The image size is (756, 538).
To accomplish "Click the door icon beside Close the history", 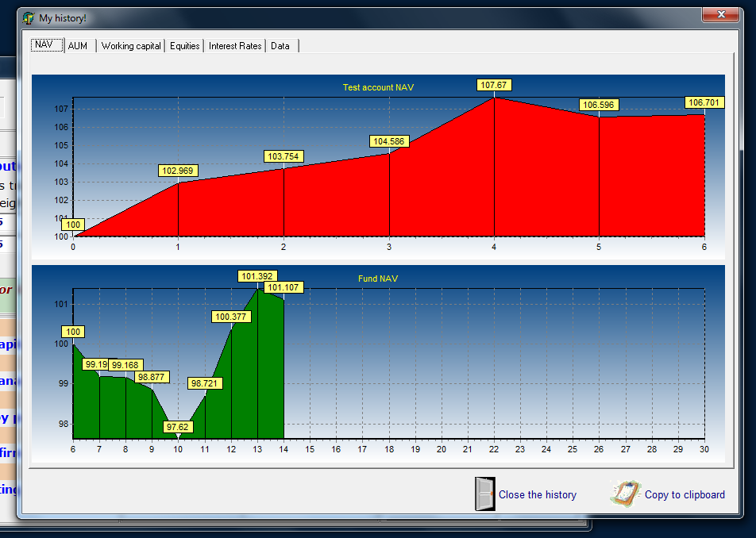I will [x=485, y=494].
